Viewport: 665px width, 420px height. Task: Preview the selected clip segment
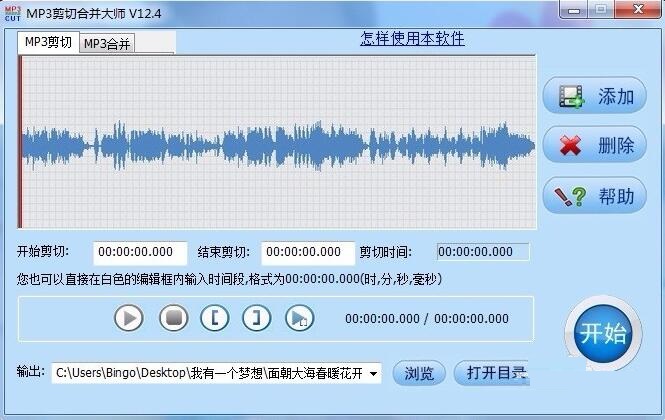[x=299, y=318]
